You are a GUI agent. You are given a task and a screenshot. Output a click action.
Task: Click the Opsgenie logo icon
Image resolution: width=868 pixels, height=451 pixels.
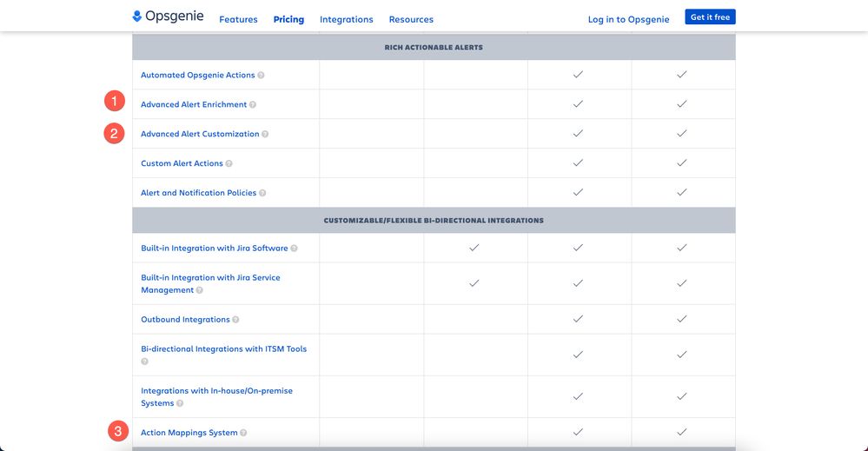(136, 17)
